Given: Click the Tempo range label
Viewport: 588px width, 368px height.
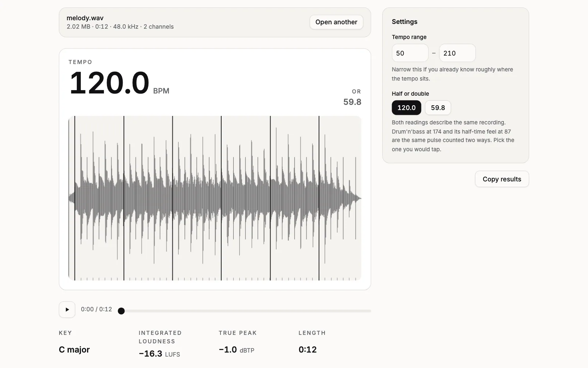Looking at the screenshot, I should tap(409, 37).
